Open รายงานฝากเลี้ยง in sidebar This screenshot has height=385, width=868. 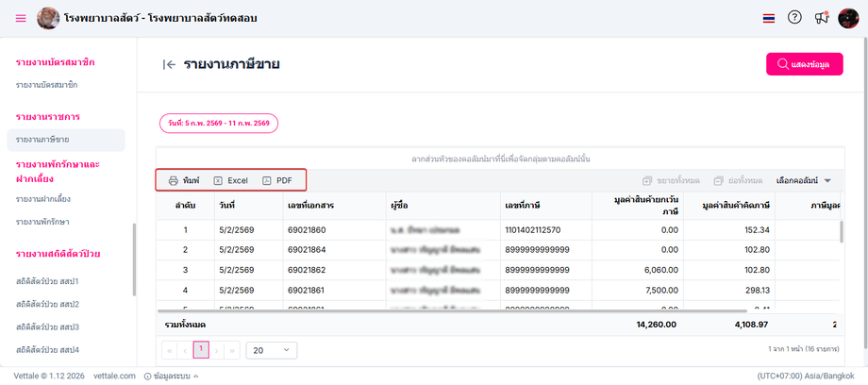tap(43, 199)
